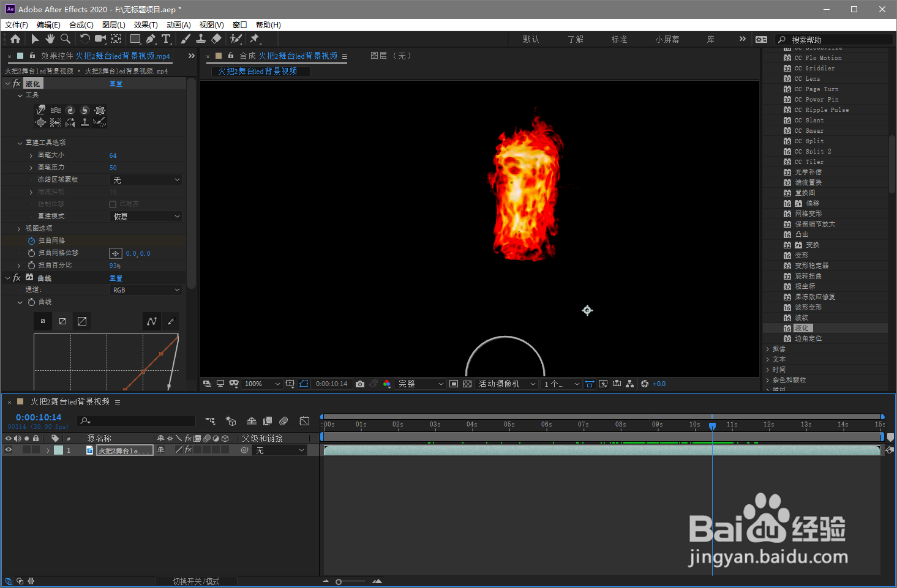Image resolution: width=897 pixels, height=588 pixels.
Task: Reset the 液化 effect with 重置
Action: pos(116,84)
